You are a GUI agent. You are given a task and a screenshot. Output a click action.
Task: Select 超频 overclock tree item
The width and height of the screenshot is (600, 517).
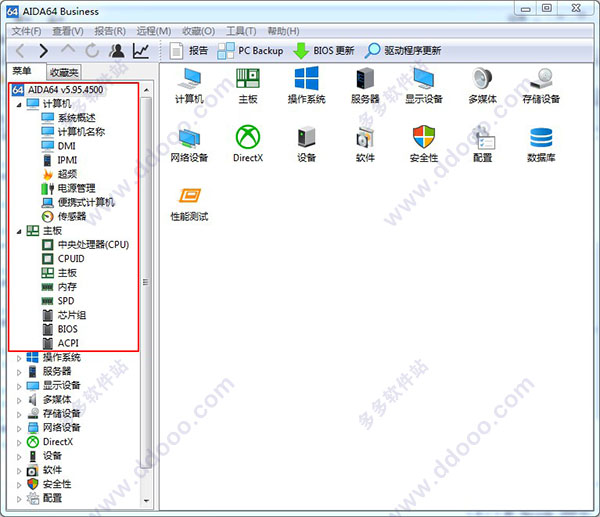pyautogui.click(x=60, y=174)
